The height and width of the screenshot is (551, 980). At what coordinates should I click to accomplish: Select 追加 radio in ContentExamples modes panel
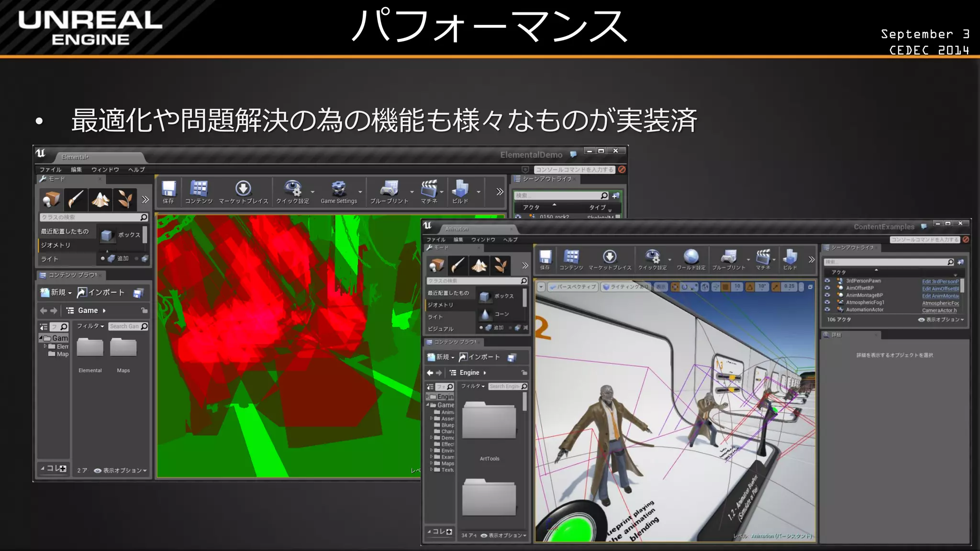point(481,328)
